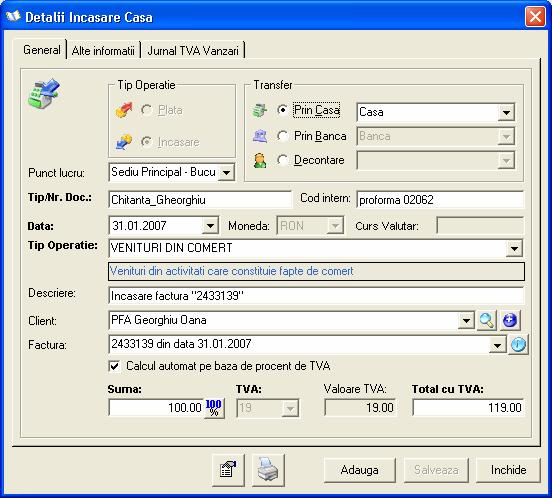The width and height of the screenshot is (552, 498).
Task: Open the Jurnal TVA Vanzari tab
Action: point(193,51)
